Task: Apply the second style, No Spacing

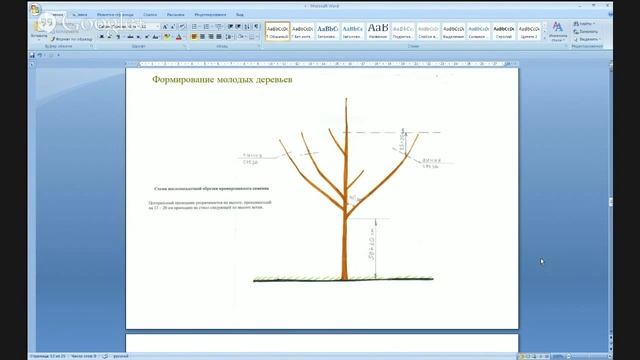Action: (x=302, y=31)
